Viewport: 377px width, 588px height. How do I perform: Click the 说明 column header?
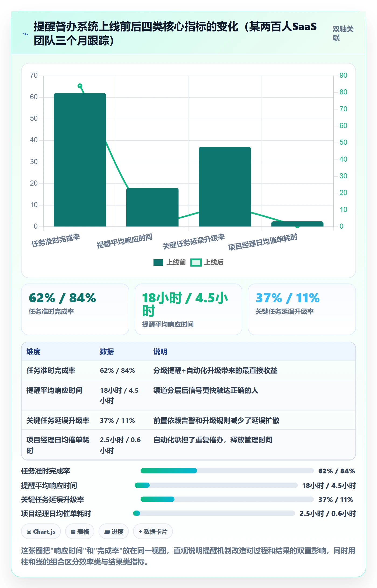160,352
